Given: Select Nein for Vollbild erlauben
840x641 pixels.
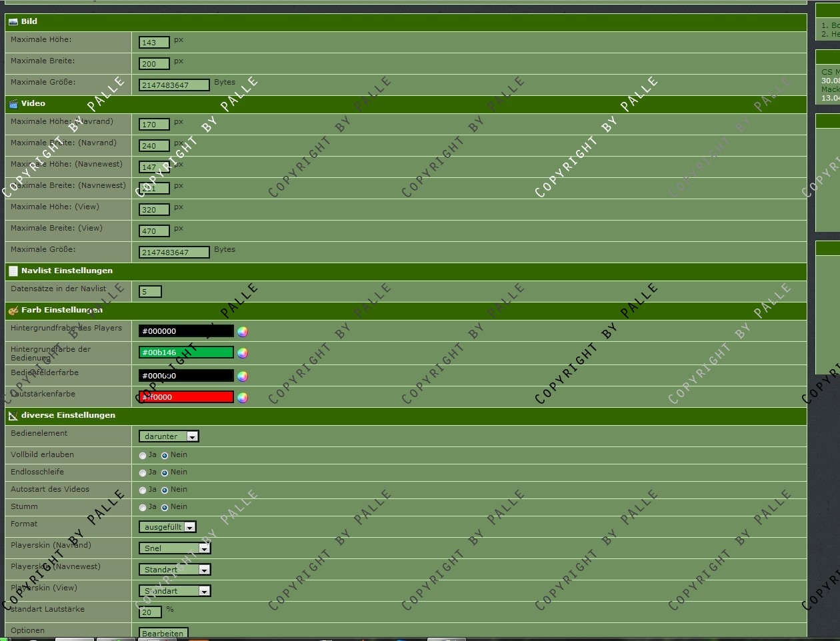Looking at the screenshot, I should (165, 456).
